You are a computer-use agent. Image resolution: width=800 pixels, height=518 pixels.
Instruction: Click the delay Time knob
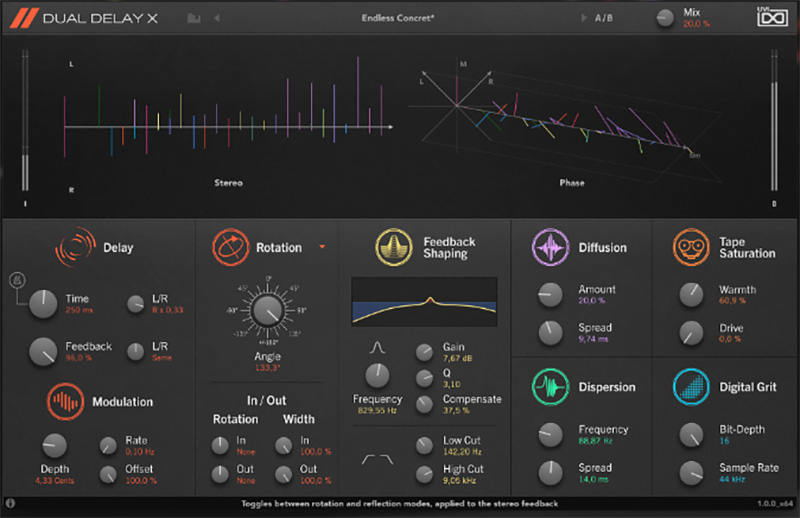click(43, 304)
